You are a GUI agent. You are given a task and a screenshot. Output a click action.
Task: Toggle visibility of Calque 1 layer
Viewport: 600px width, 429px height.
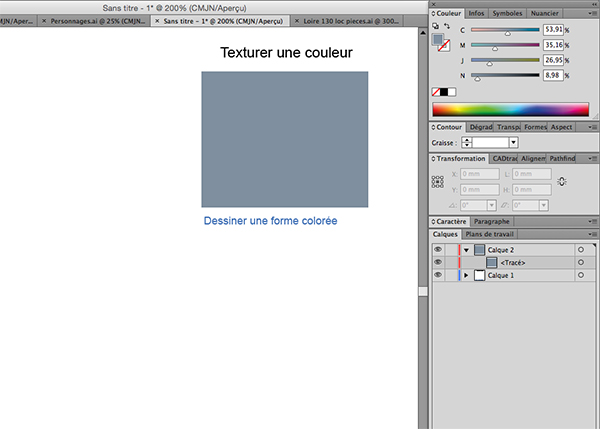437,275
